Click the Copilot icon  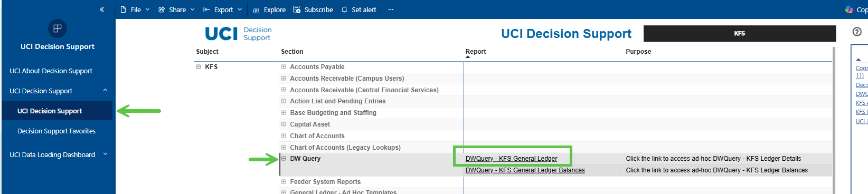click(849, 9)
